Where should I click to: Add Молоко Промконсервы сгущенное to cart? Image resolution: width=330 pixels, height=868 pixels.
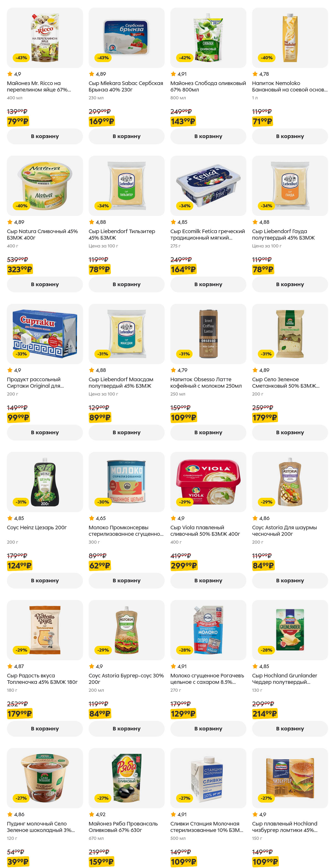(126, 581)
